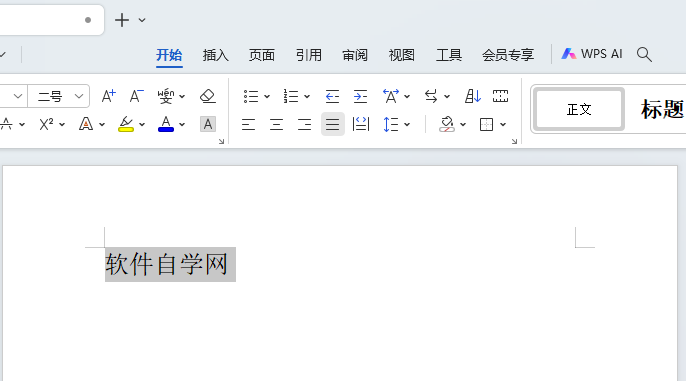This screenshot has width=686, height=381.
Task: Decrease the paragraph indent
Action: pyautogui.click(x=332, y=96)
